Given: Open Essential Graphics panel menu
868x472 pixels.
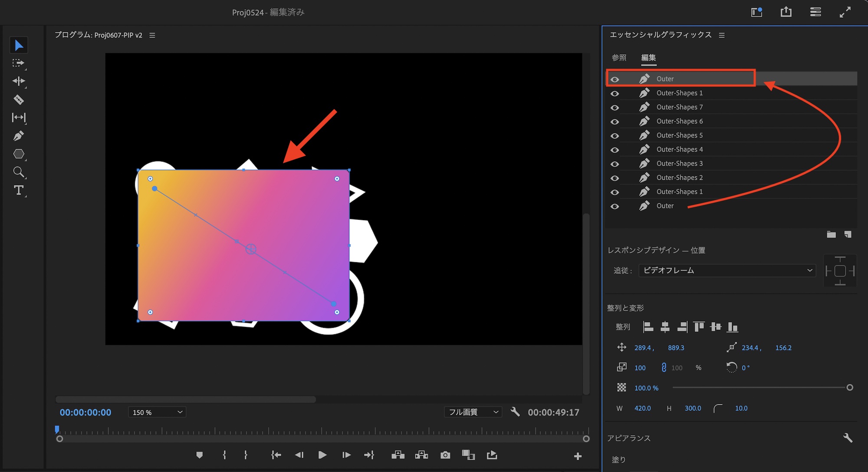Looking at the screenshot, I should (722, 35).
